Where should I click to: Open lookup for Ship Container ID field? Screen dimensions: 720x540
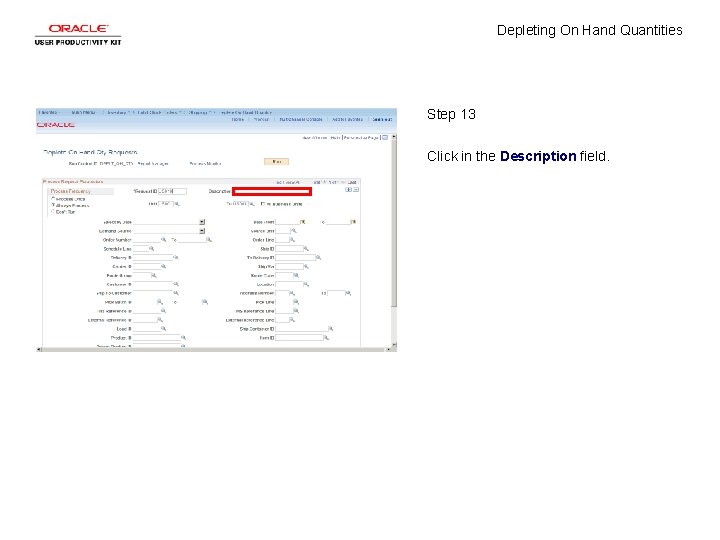[331, 329]
